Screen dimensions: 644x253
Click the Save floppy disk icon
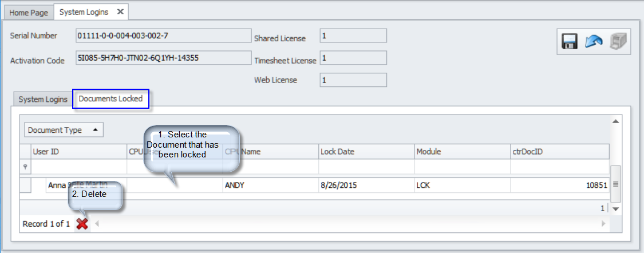point(570,42)
